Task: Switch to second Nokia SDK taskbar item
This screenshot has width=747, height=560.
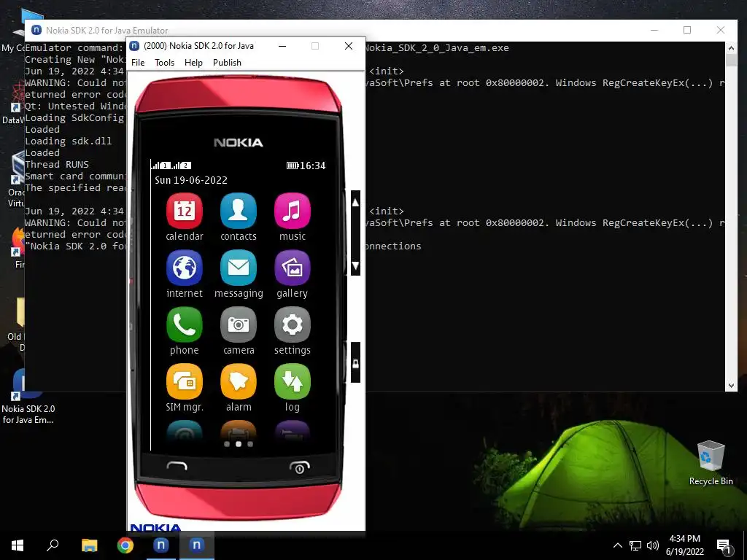Action: pos(197,545)
